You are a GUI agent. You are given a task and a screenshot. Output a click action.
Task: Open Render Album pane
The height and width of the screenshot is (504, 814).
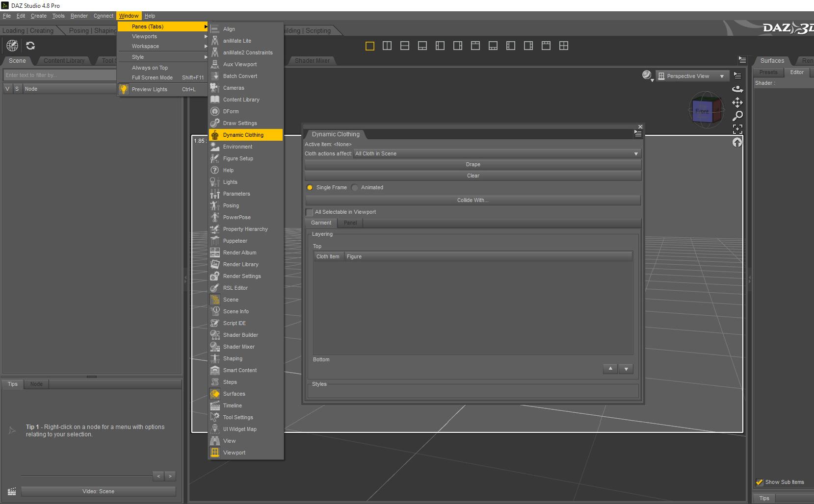click(246, 252)
